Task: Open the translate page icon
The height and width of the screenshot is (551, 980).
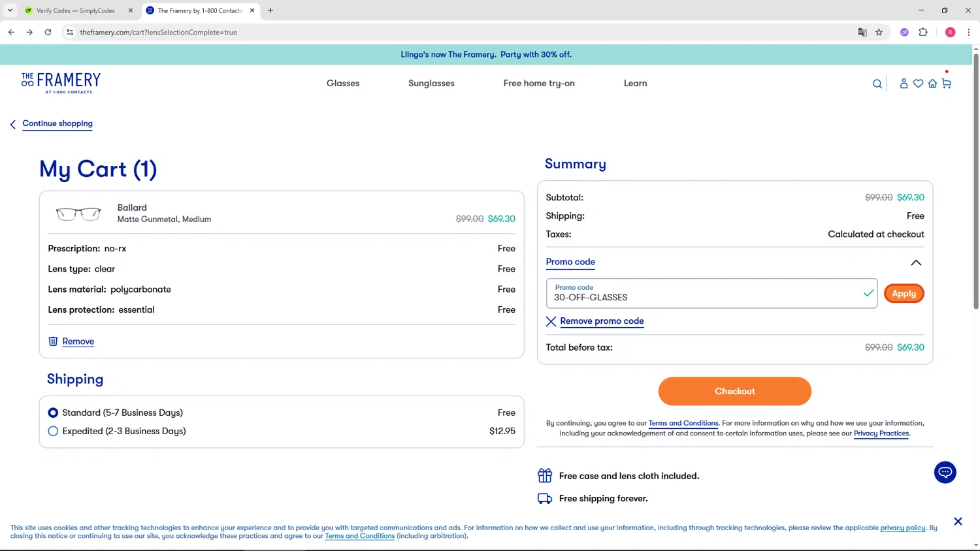Action: (862, 32)
